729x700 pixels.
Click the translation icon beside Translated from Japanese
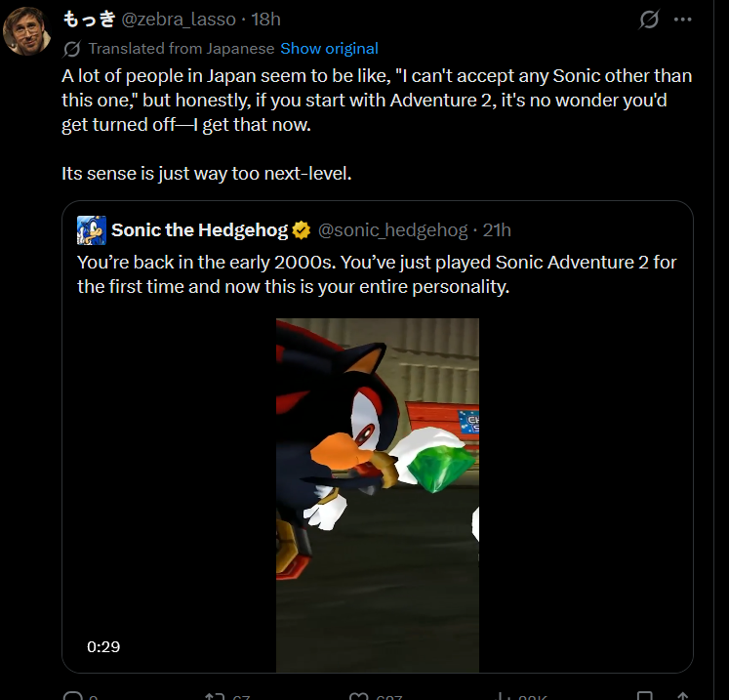pyautogui.click(x=71, y=49)
